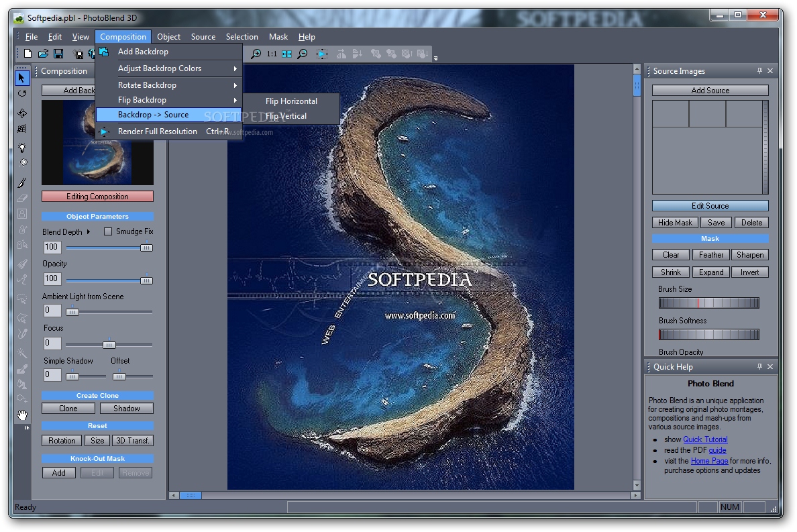
Task: Open the Quick Tutorial link
Action: point(705,439)
